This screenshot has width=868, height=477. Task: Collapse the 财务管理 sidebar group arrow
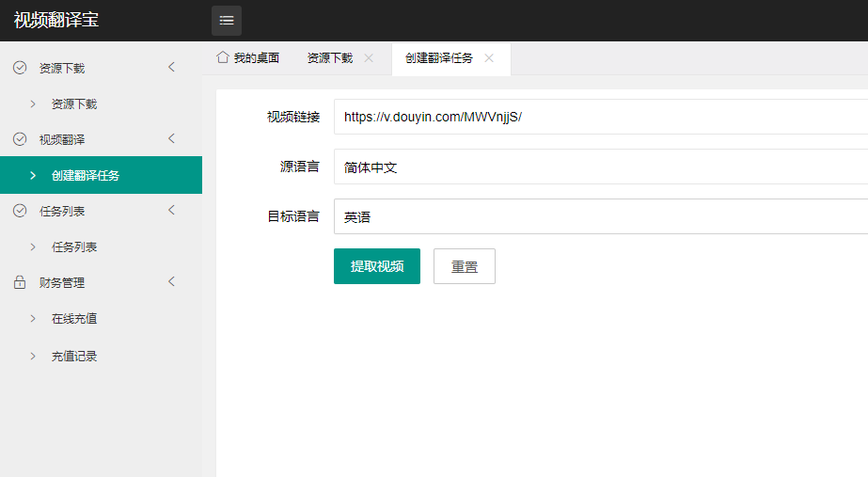tap(171, 281)
